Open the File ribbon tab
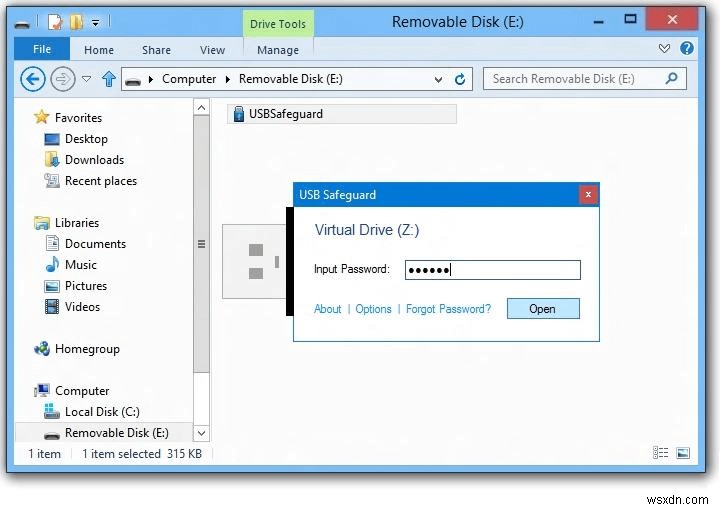The height and width of the screenshot is (510, 720). coord(42,49)
